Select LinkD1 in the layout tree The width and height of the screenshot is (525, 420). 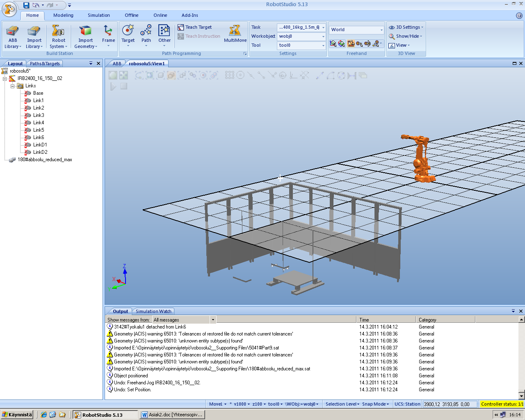pos(40,145)
